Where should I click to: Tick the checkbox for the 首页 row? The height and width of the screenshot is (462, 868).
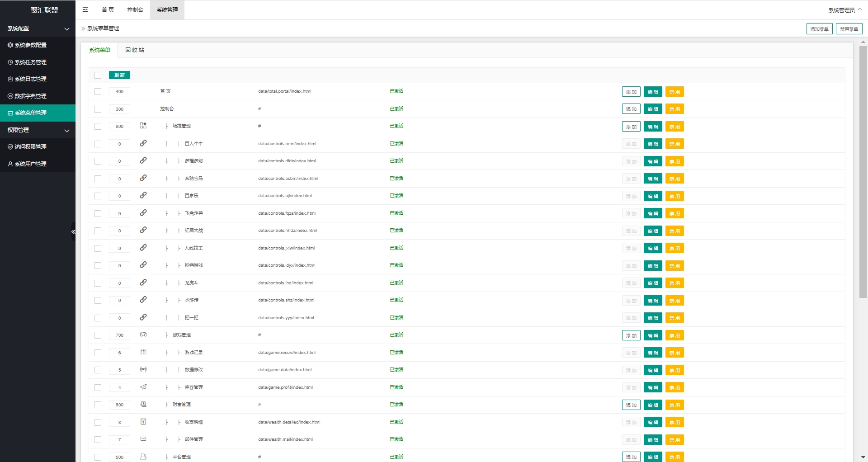point(98,91)
